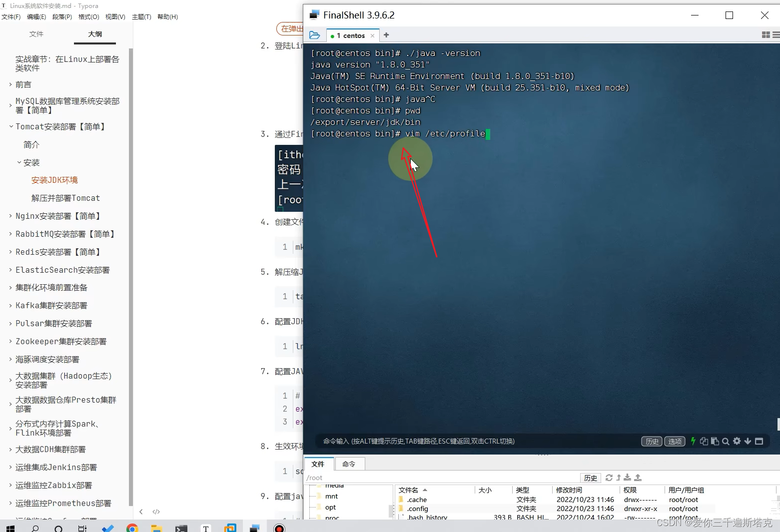Open Task View in taskbar
The image size is (780, 532).
(82, 528)
